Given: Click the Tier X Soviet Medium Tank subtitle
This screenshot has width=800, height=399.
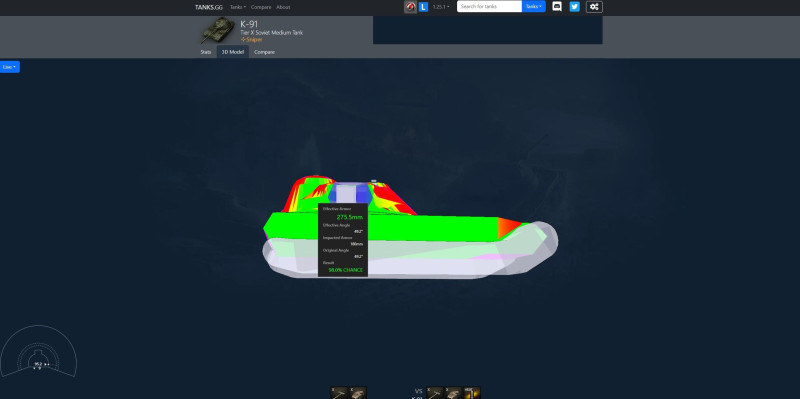Looking at the screenshot, I should [271, 33].
